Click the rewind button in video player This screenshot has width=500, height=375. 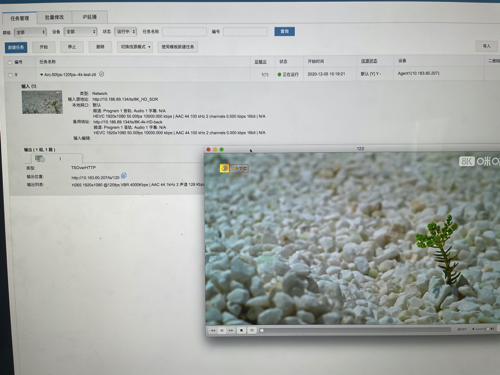213,330
